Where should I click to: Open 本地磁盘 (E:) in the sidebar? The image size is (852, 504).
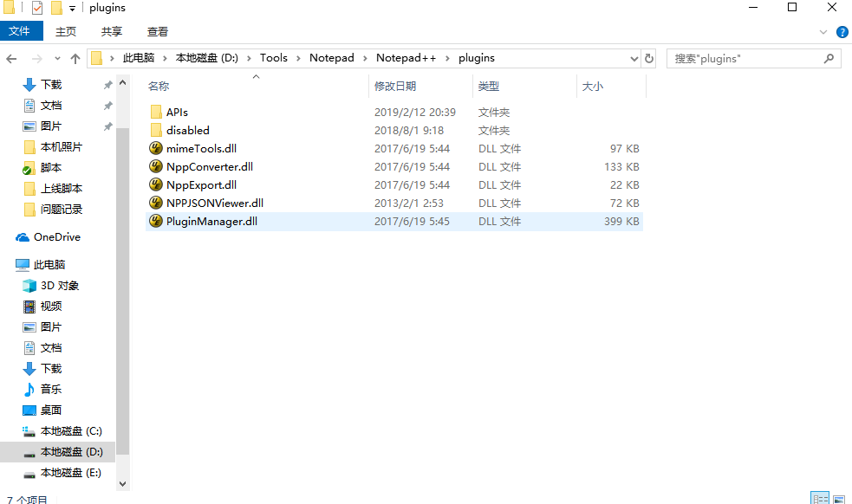coord(62,473)
